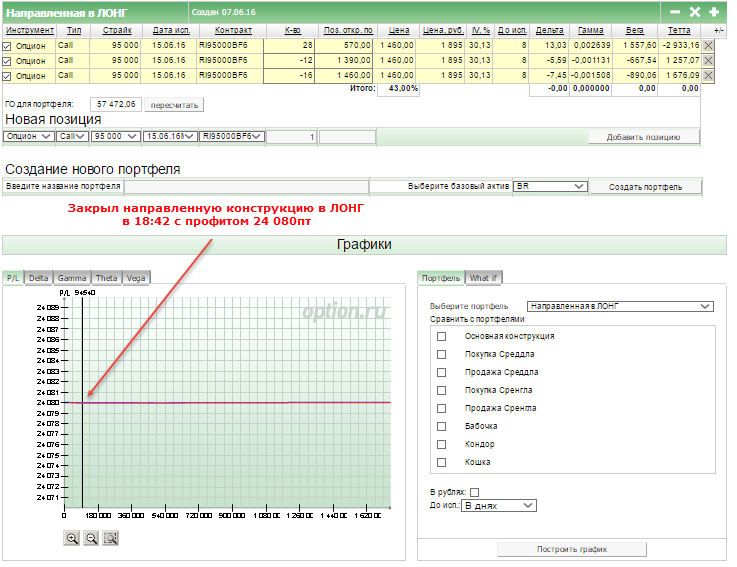Viewport: 737px width, 567px height.
Task: Open expiration date dropdown 15.06.16
Action: tap(170, 136)
